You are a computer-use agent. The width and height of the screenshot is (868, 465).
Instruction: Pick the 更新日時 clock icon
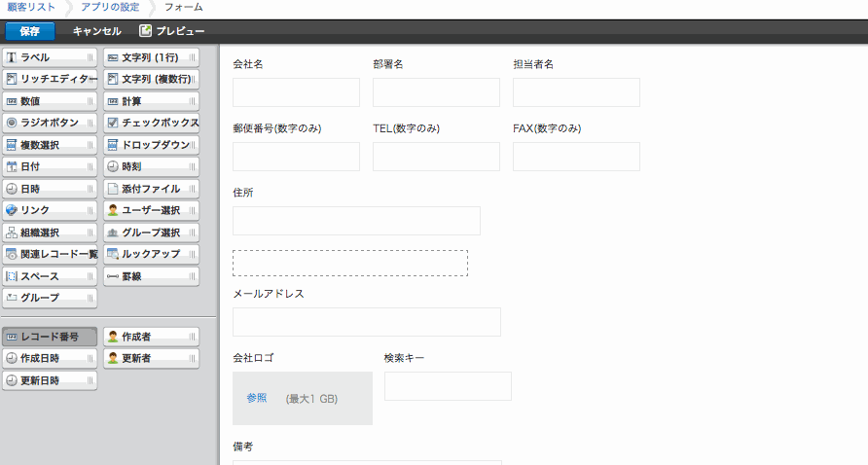[12, 380]
